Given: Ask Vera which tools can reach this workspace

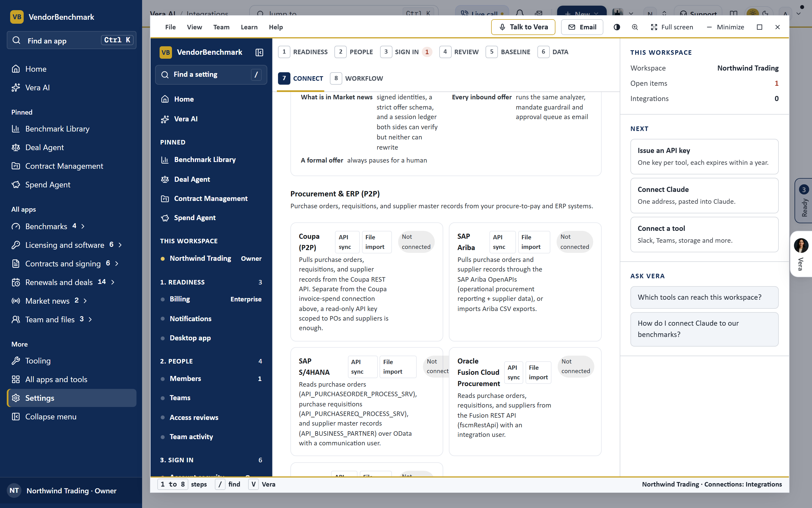Looking at the screenshot, I should click(704, 297).
